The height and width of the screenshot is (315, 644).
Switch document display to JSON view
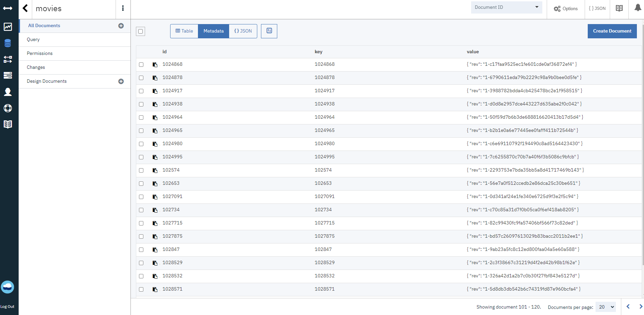(243, 31)
